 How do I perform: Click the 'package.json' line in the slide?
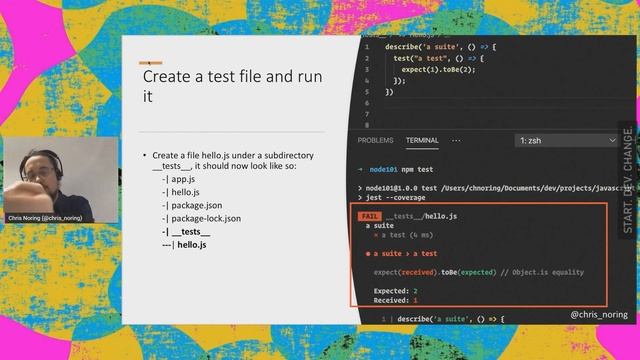192,205
